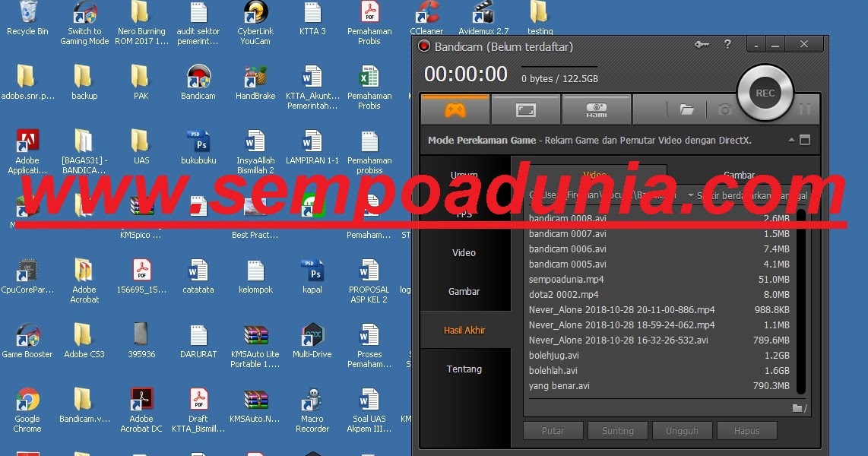
Task: Click KMSAuto Lite Portable archive icon
Action: [255, 346]
